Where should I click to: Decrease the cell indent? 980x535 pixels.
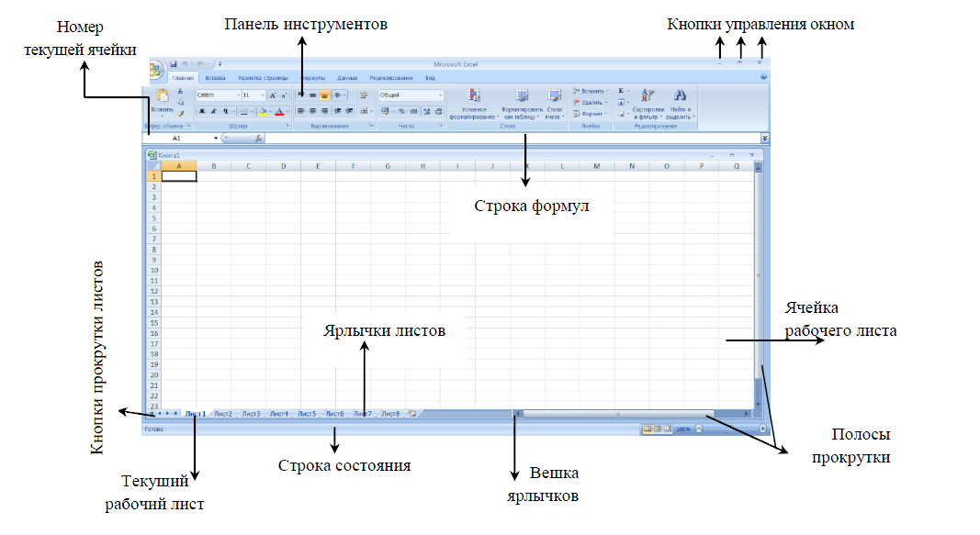[337, 111]
